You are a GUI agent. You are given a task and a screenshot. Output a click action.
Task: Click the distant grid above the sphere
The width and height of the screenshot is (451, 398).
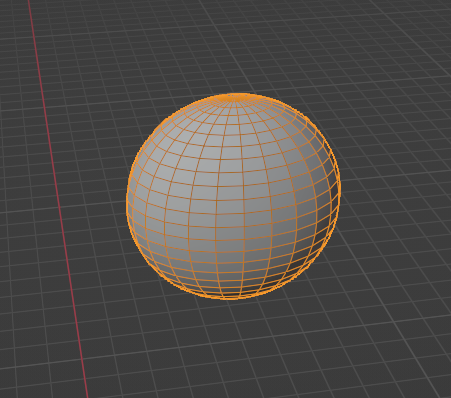pos(233,43)
